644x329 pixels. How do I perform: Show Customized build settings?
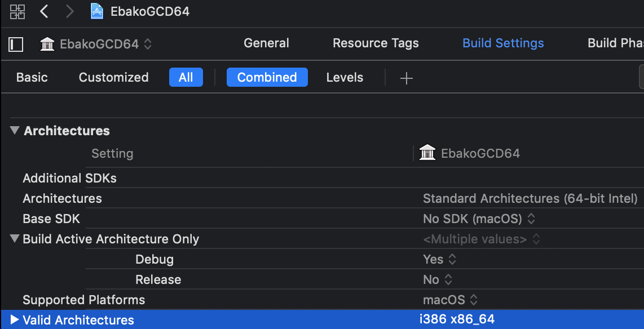tap(113, 78)
